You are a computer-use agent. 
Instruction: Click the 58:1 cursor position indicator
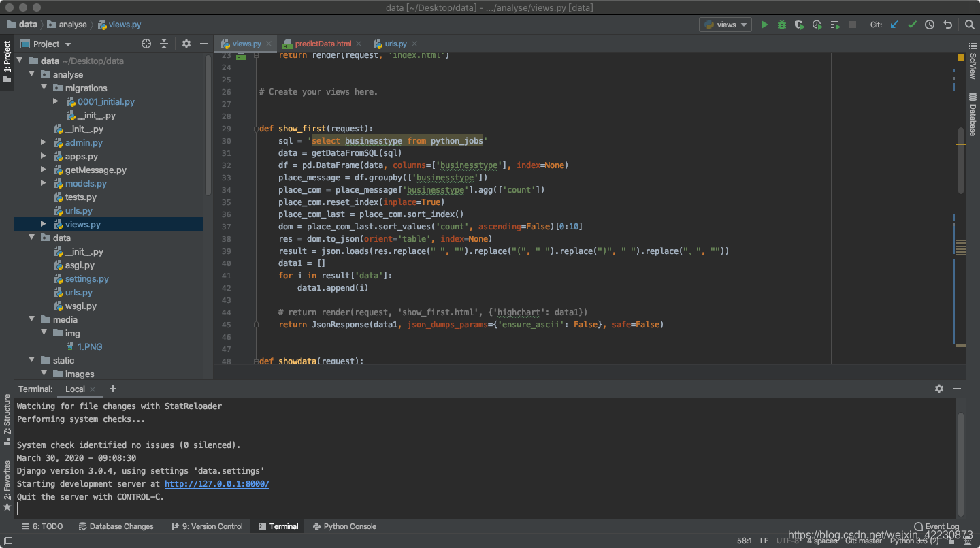(x=745, y=541)
